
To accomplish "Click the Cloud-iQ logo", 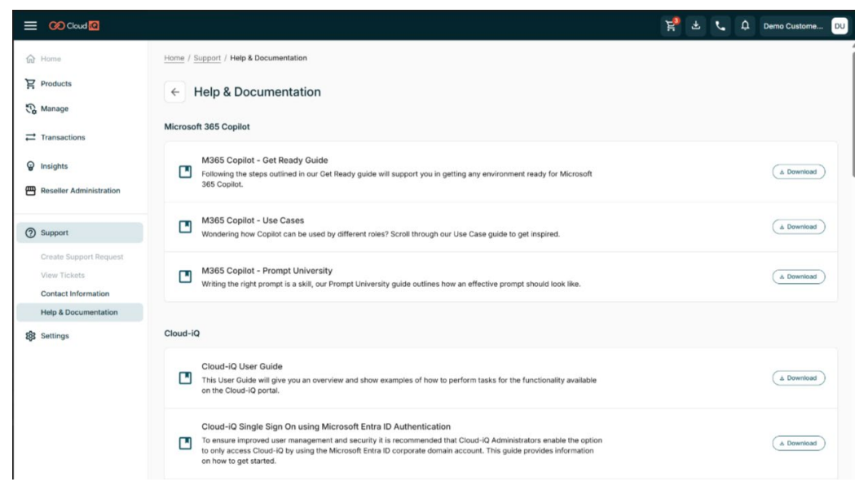I will [74, 25].
